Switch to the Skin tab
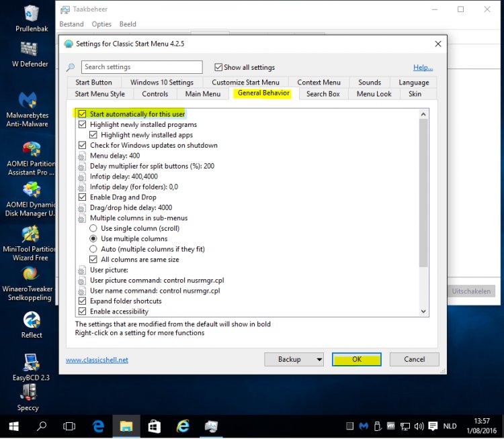The height and width of the screenshot is (439, 504). [415, 94]
